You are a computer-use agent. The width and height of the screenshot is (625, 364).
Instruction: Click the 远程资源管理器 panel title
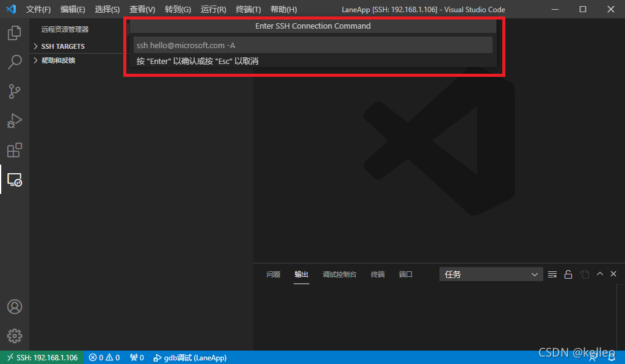tap(65, 29)
